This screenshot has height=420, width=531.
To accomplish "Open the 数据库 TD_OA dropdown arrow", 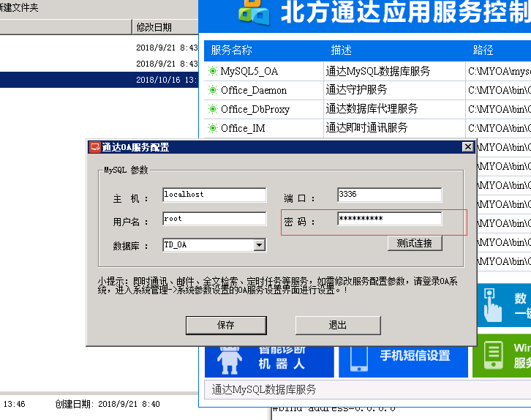I will (260, 245).
